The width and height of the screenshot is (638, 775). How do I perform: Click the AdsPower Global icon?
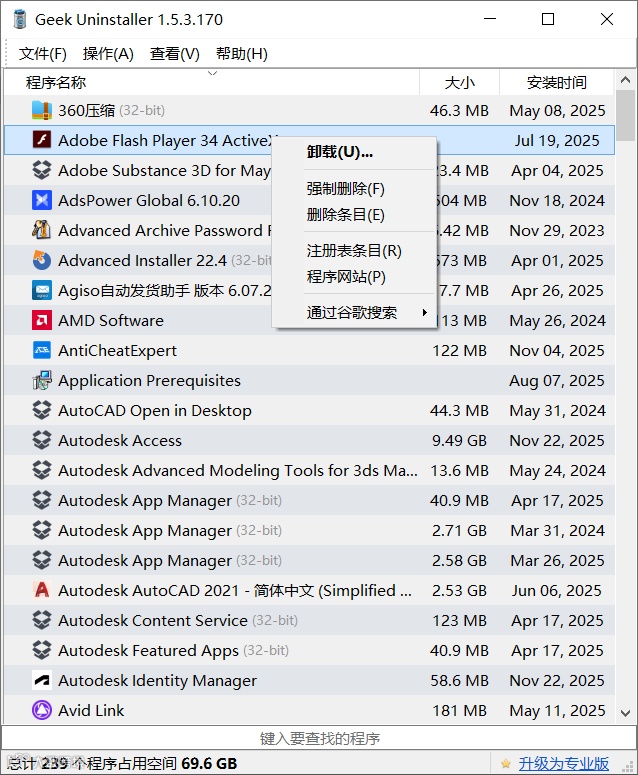tap(42, 200)
